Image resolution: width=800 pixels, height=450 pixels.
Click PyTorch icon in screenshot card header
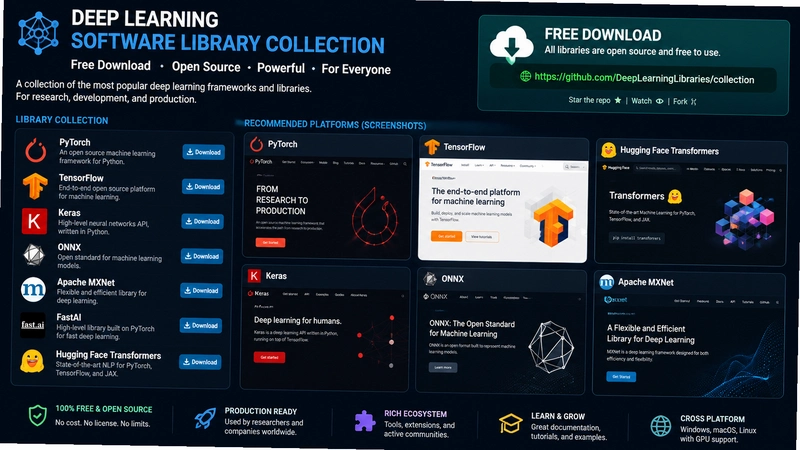(x=256, y=144)
